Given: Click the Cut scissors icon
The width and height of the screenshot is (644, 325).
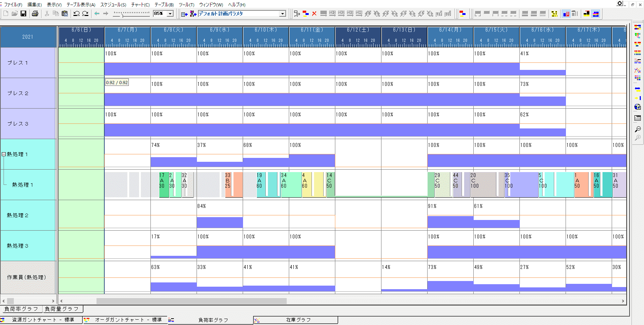Looking at the screenshot, I should (47, 13).
